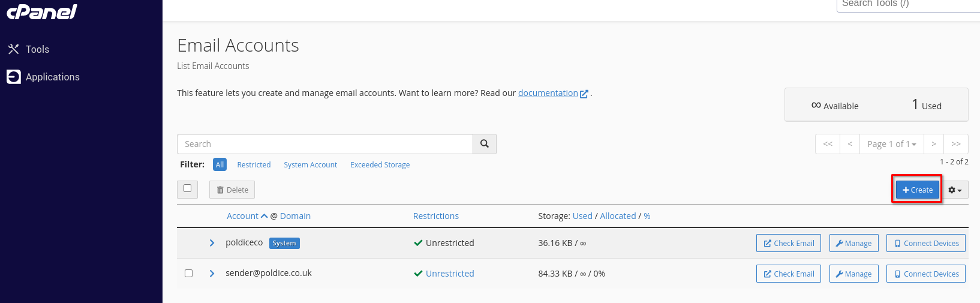Open the gear settings dropdown

(955, 190)
